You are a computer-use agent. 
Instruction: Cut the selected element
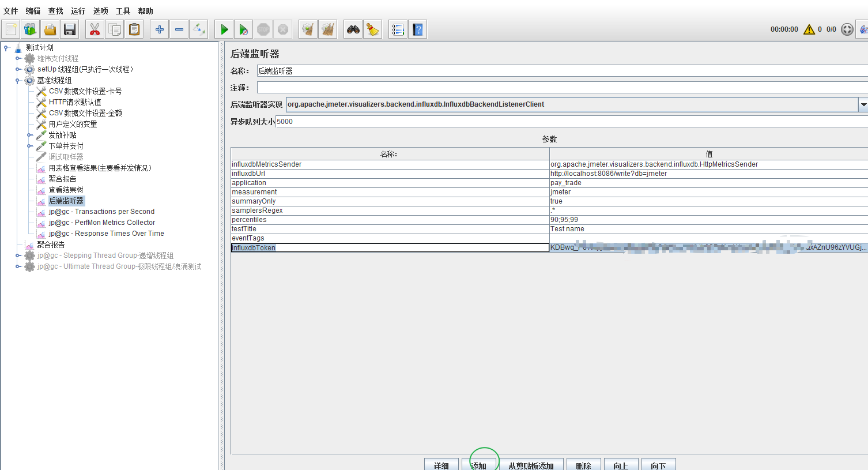coord(95,29)
